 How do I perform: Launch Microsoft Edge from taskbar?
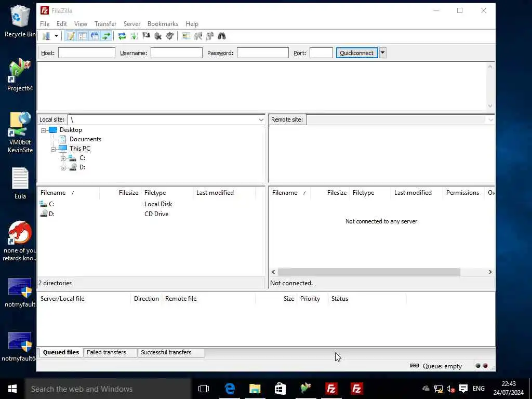coord(230,389)
